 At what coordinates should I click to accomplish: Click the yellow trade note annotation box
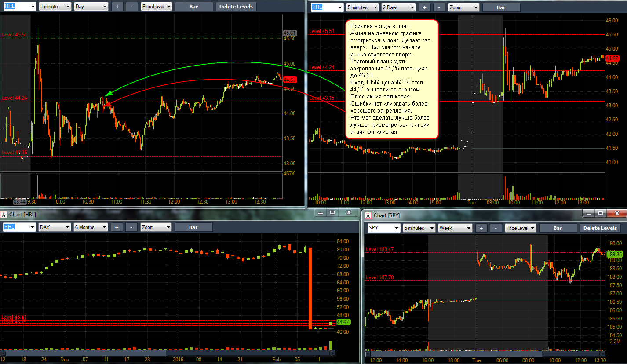pyautogui.click(x=392, y=79)
